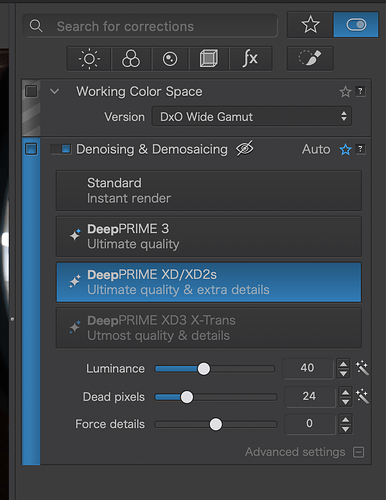The width and height of the screenshot is (386, 500).
Task: Decrease Dead pixels with stepper down arrow
Action: (346, 402)
